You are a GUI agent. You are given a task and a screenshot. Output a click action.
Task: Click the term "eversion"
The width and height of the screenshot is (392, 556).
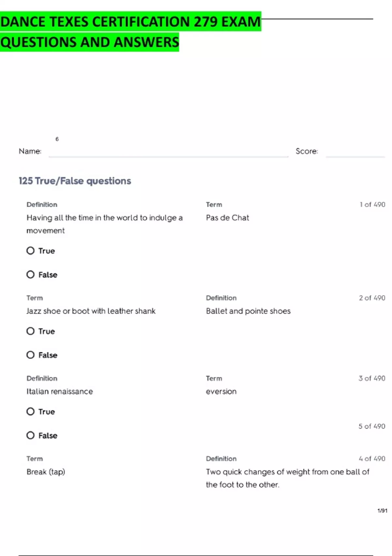(x=221, y=391)
